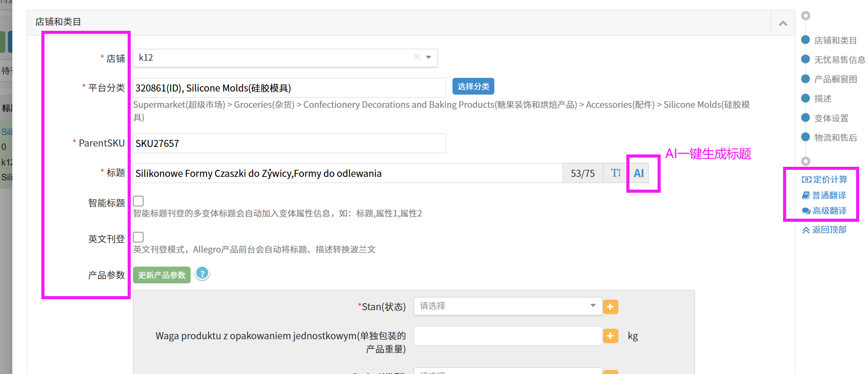The image size is (868, 374).
Task: Click plus button beside weight input
Action: pos(610,336)
